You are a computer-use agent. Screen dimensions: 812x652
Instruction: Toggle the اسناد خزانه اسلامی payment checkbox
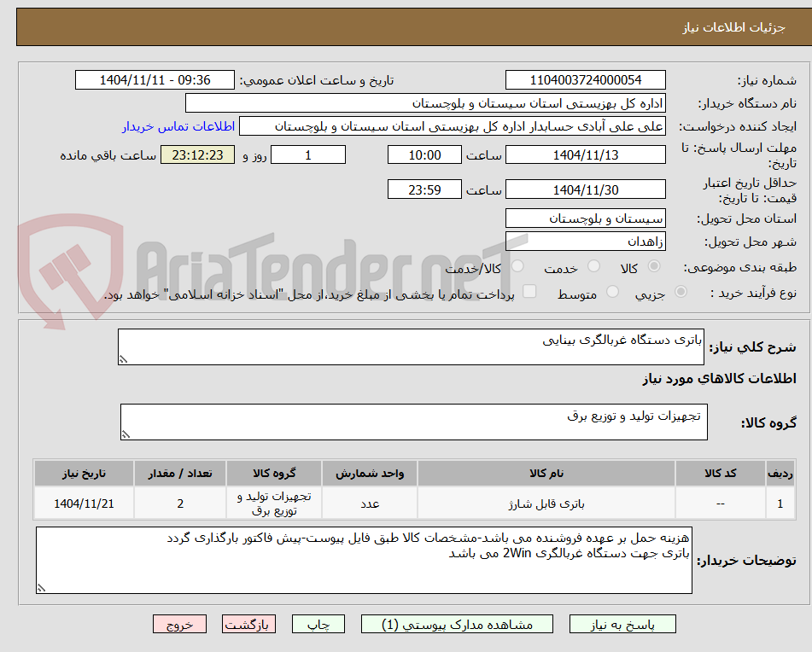529,291
